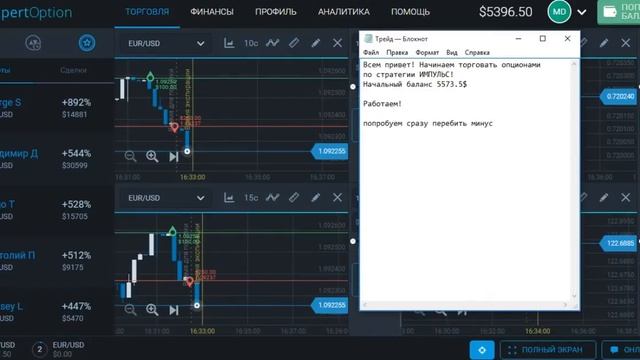Viewport: 640px width, 360px height.
Task: Select pencil tool on lower right chart
Action: (604, 198)
